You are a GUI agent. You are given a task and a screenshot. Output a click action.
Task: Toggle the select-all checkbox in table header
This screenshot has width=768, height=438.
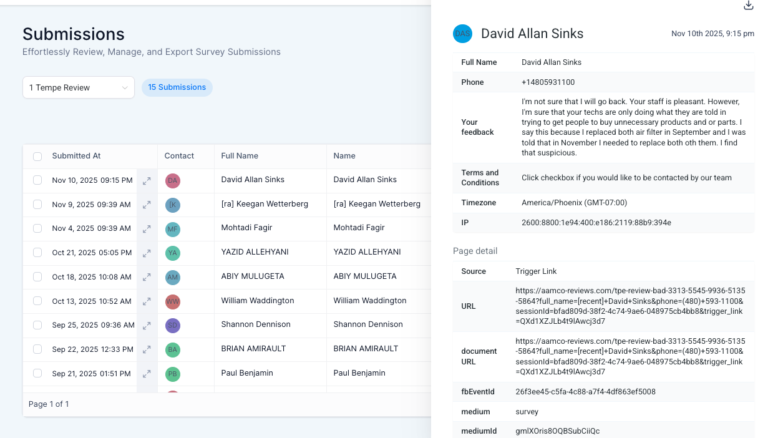click(37, 156)
